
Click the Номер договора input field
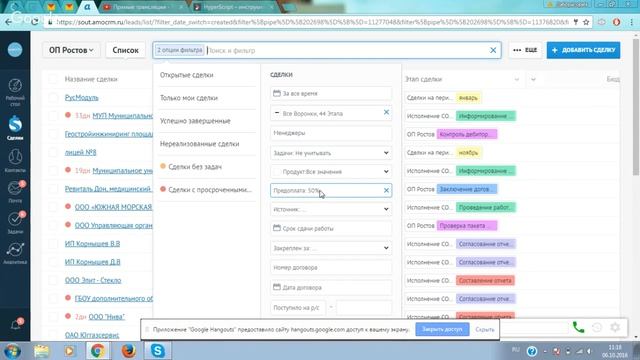(x=331, y=268)
